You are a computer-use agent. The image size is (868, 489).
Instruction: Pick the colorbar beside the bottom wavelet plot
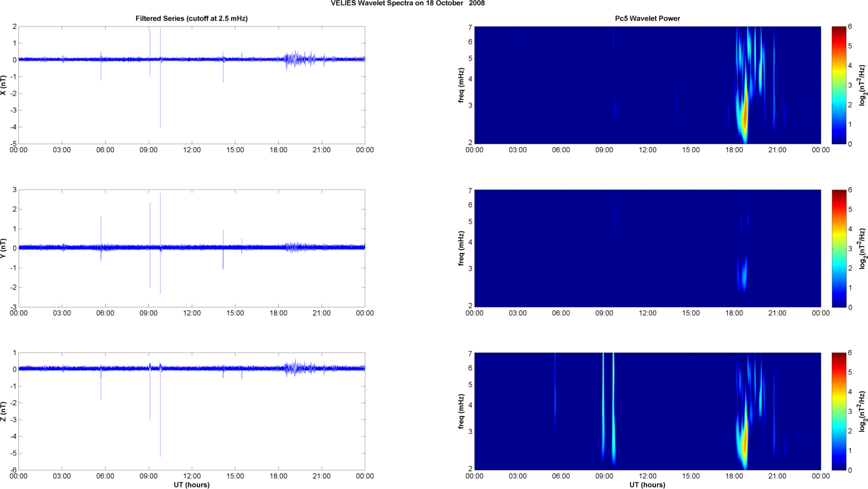pos(839,411)
